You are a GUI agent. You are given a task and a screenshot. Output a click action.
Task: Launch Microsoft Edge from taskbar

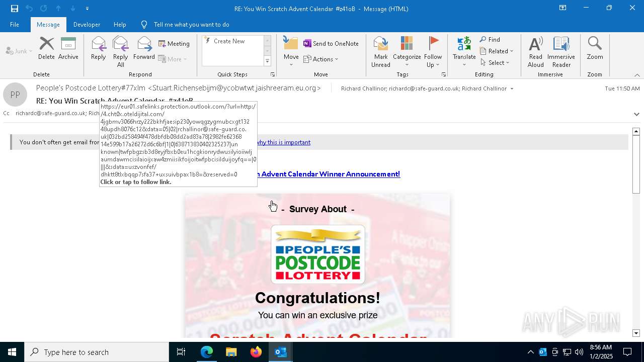click(x=207, y=352)
